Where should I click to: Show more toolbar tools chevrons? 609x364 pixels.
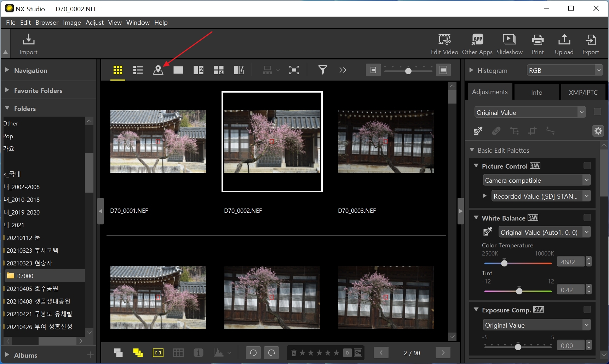point(343,70)
